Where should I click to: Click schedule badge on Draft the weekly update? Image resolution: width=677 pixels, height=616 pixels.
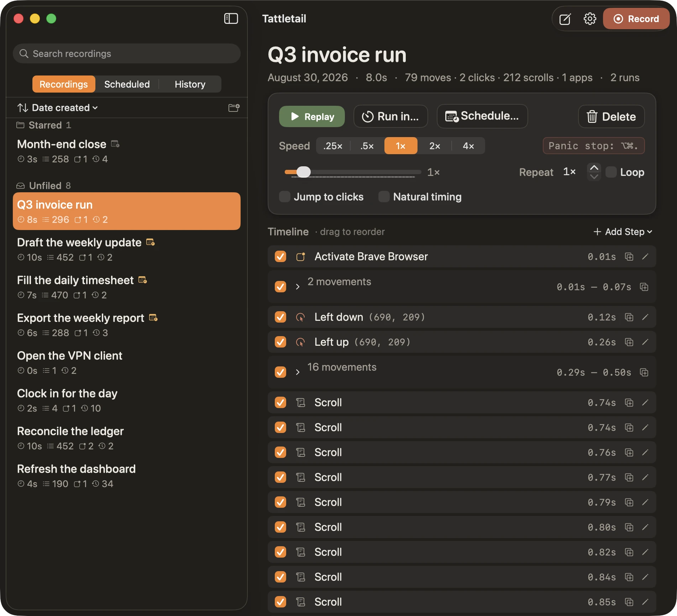click(150, 242)
